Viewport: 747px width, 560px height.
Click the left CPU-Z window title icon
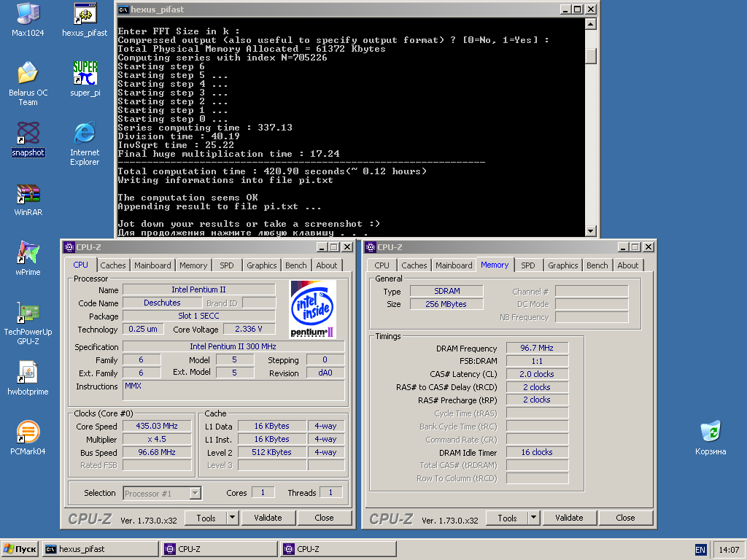click(69, 247)
